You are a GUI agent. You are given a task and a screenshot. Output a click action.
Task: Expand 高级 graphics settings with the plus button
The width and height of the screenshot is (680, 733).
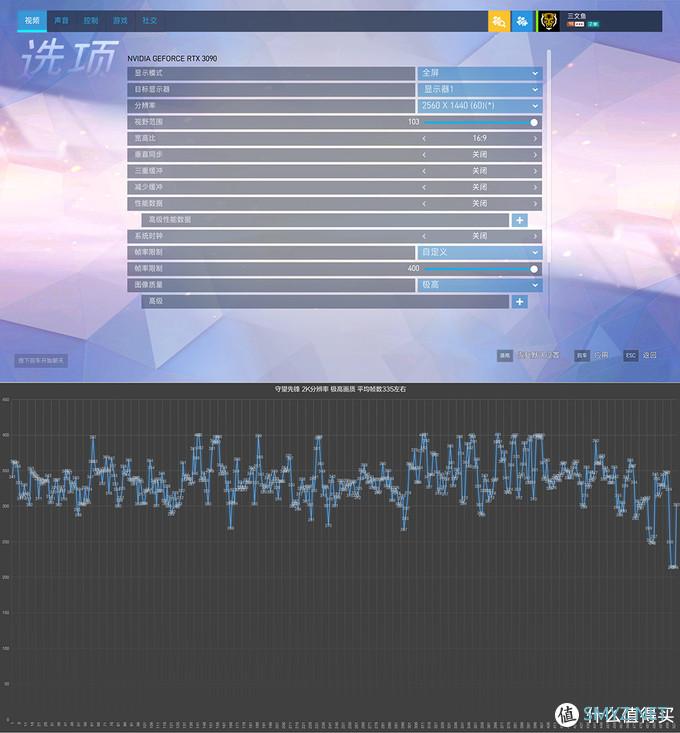tap(520, 302)
